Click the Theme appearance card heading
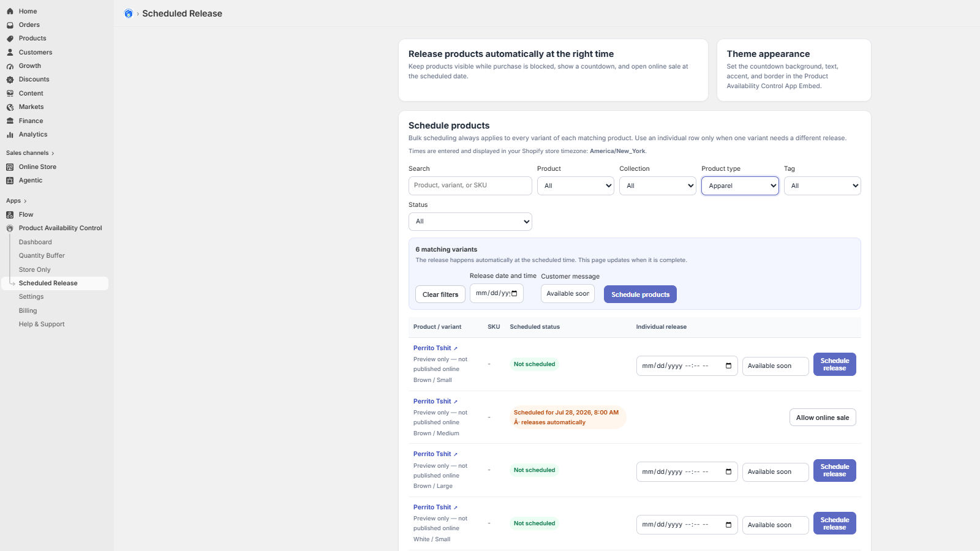 click(x=768, y=54)
